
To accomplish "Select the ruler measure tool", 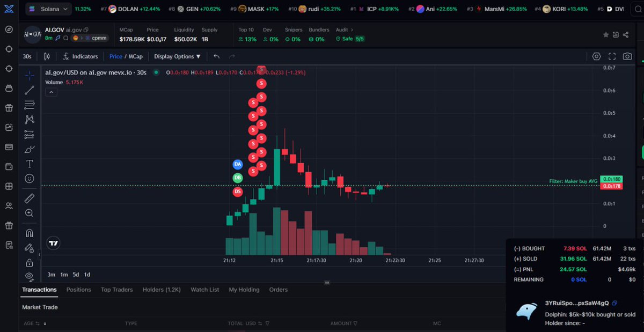I will (30, 198).
